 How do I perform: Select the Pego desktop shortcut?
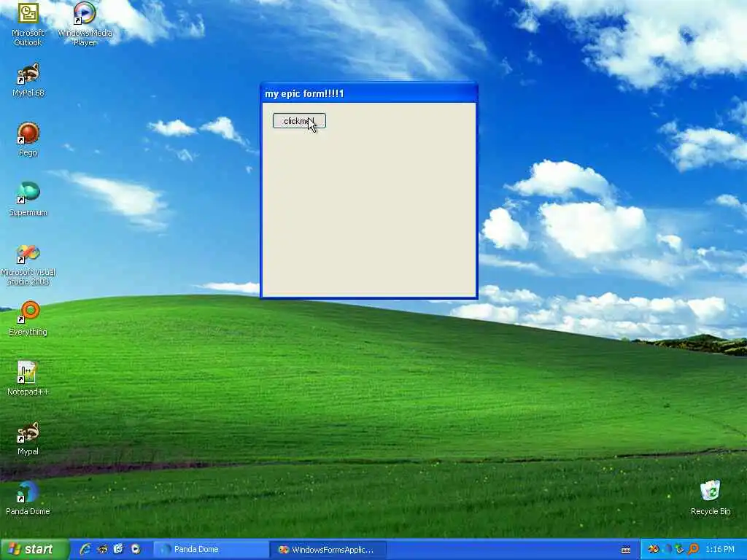[28, 139]
